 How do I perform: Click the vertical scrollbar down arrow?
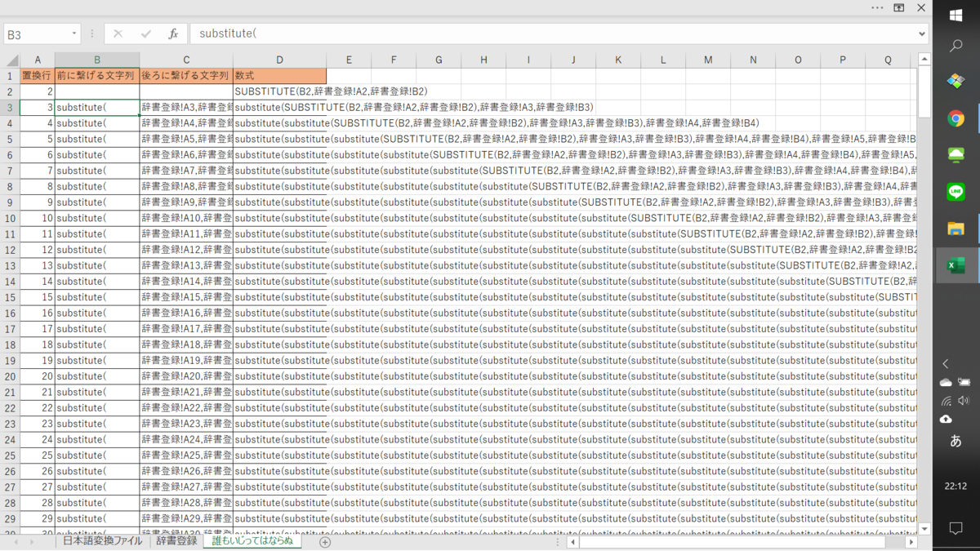click(x=924, y=528)
